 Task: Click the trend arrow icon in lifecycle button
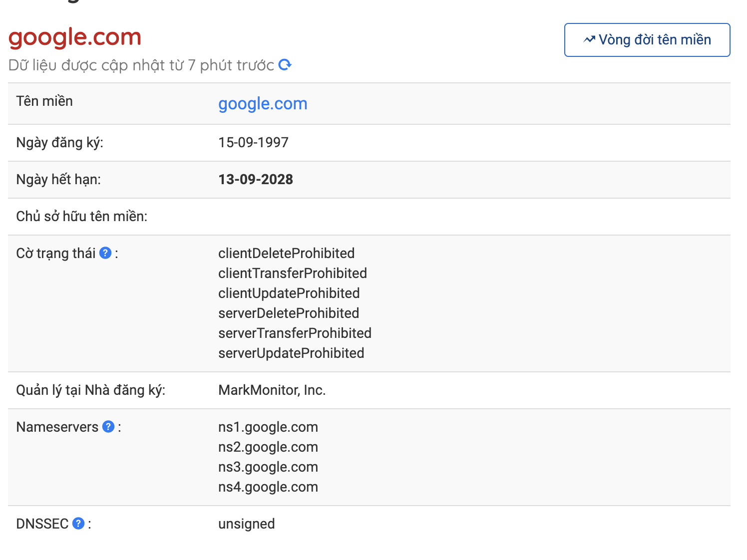tap(589, 39)
